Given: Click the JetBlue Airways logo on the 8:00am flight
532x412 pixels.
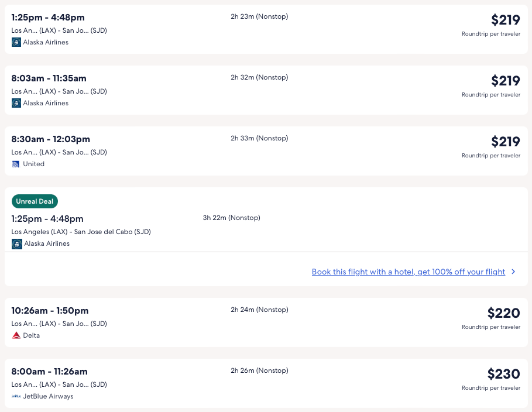Looking at the screenshot, I should (x=16, y=396).
